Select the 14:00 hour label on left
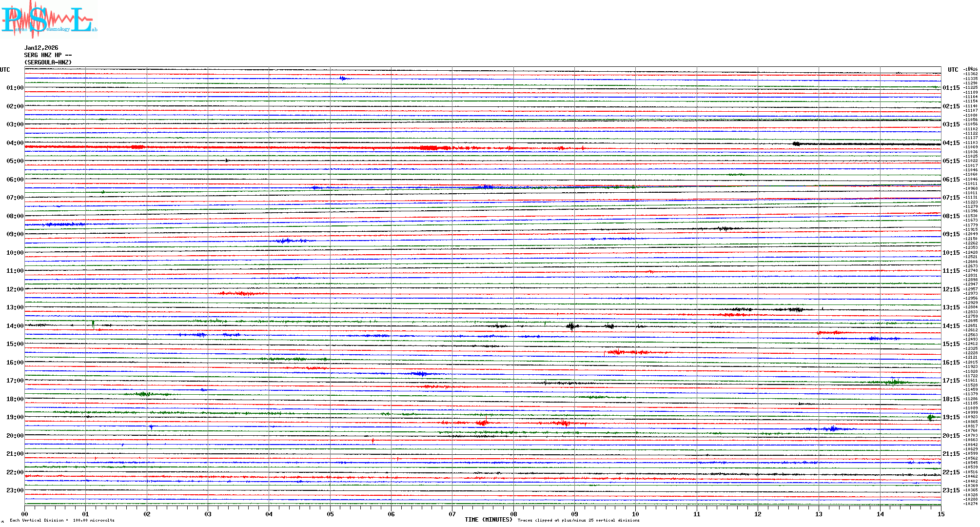This screenshot has height=527, width=980. pos(15,326)
